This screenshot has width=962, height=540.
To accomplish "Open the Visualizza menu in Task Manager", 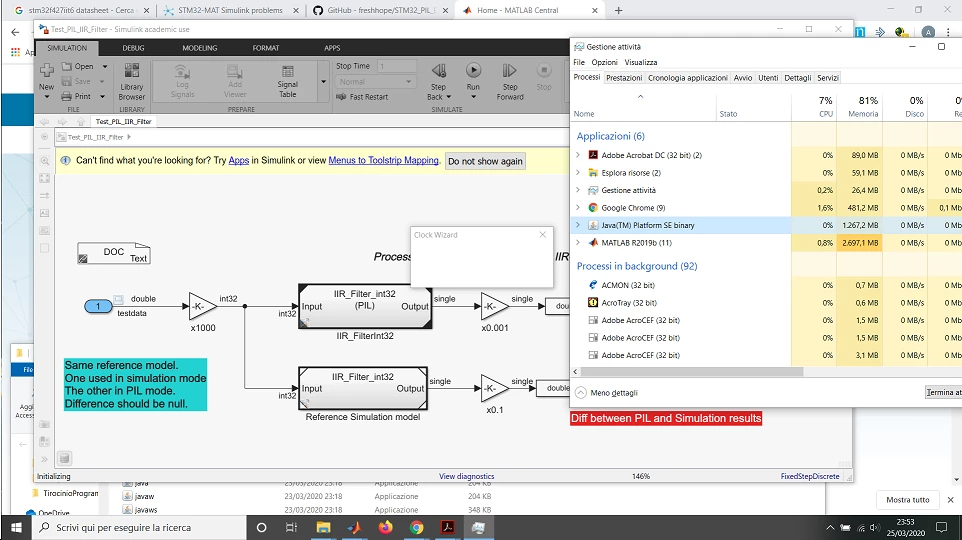I will (641, 62).
